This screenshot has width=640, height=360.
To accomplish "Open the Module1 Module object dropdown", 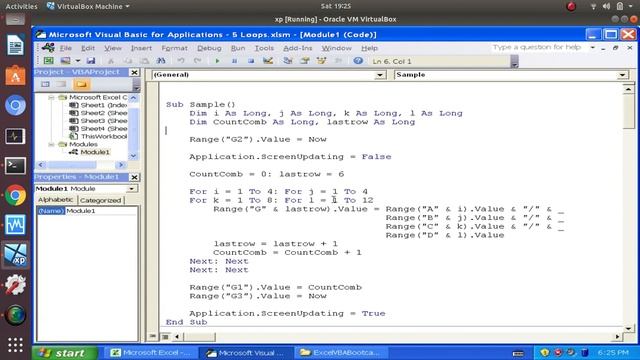I will click(x=131, y=189).
